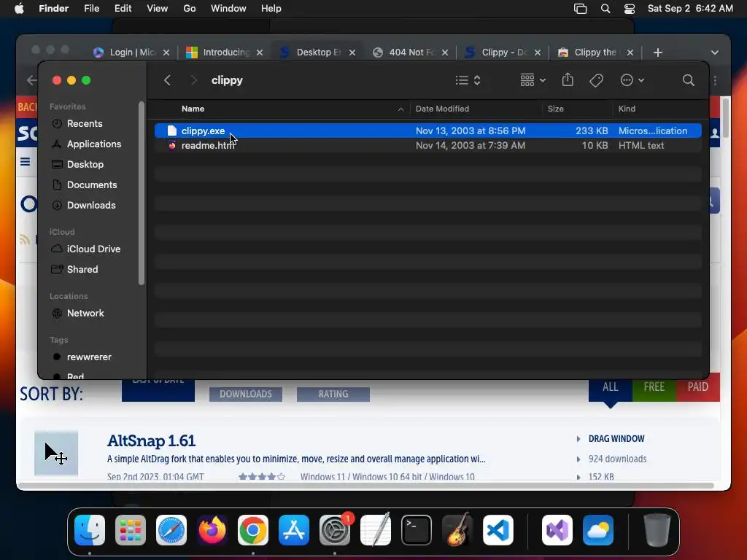
Task: Open the Apple menu
Action: click(x=19, y=9)
